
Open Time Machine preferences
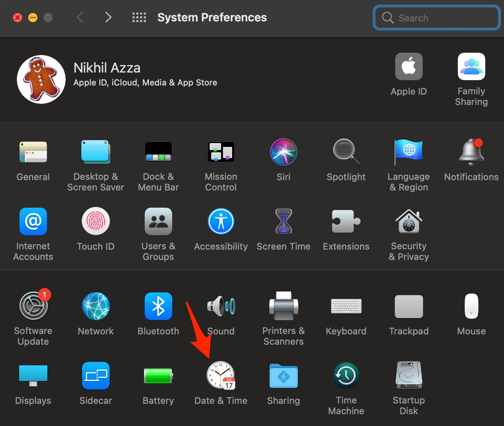click(346, 376)
